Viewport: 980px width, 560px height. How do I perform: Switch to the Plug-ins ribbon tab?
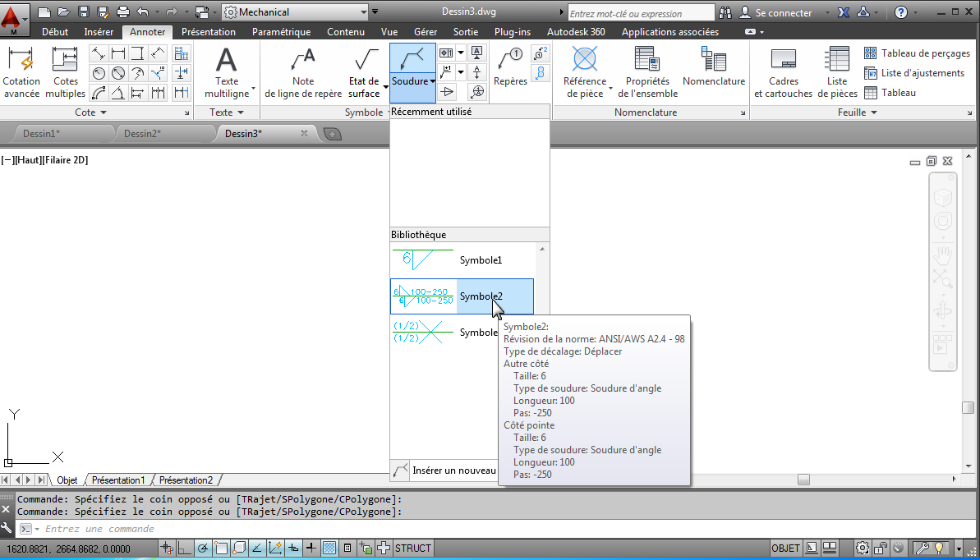[x=513, y=32]
